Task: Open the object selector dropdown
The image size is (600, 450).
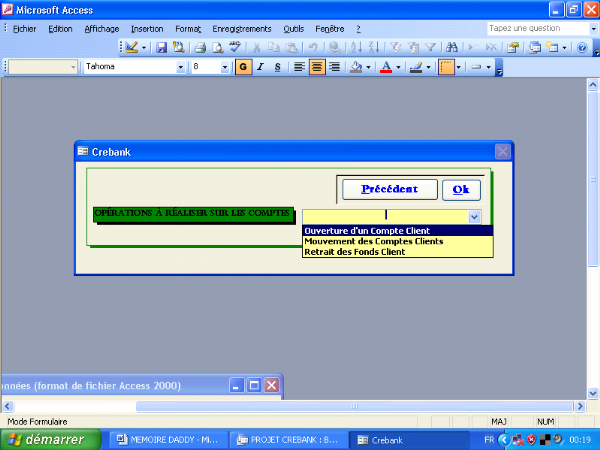Action: pyautogui.click(x=73, y=67)
